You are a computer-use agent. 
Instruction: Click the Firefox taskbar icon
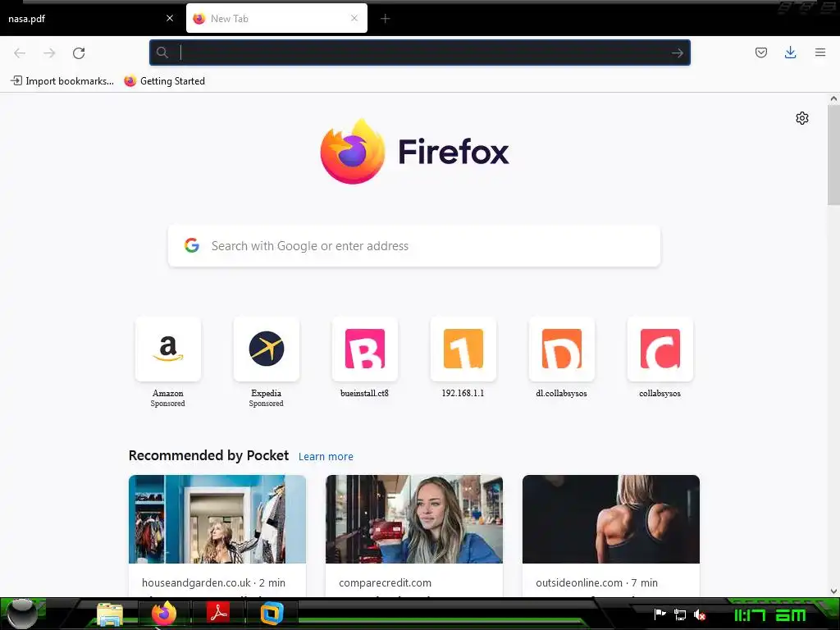(x=164, y=613)
